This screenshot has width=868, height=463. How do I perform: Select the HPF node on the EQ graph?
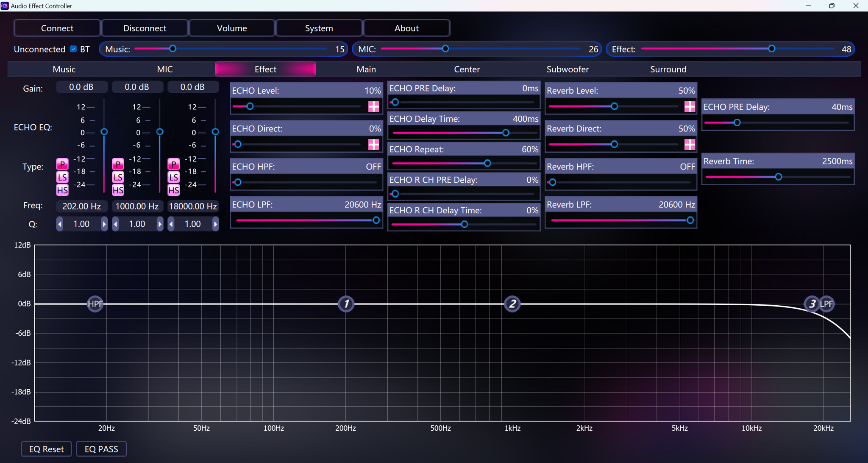[95, 304]
